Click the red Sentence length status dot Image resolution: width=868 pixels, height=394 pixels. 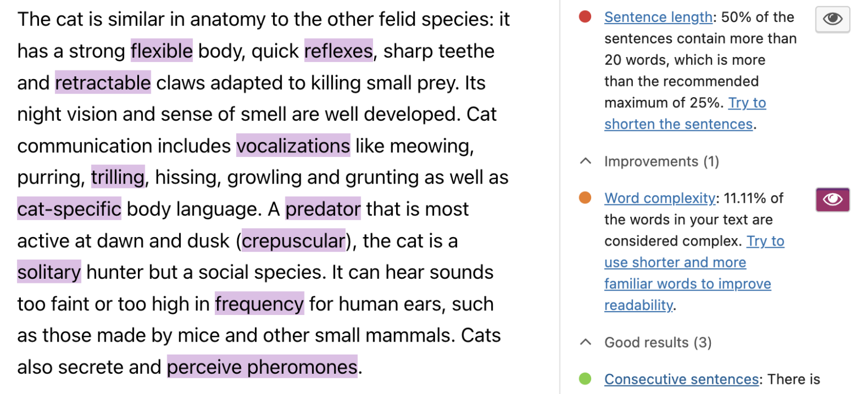pyautogui.click(x=585, y=17)
